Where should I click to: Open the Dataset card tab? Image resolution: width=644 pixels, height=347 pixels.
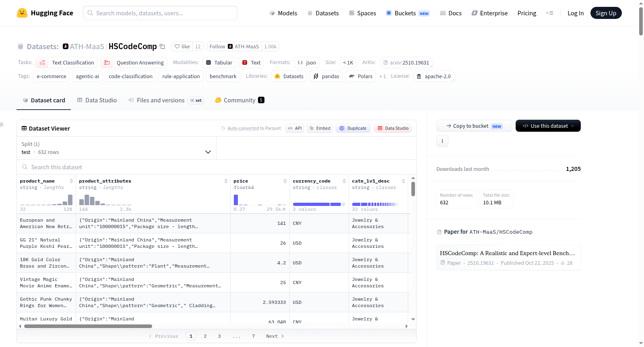(x=44, y=100)
